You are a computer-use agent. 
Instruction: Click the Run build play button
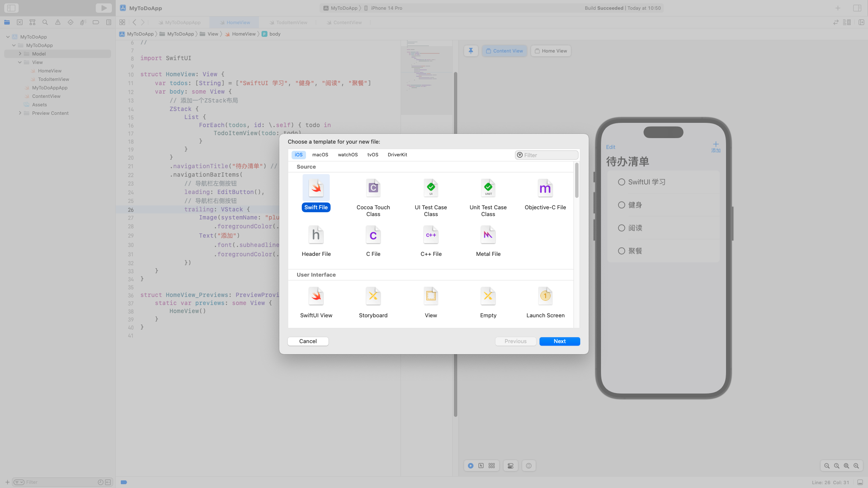[x=104, y=8]
